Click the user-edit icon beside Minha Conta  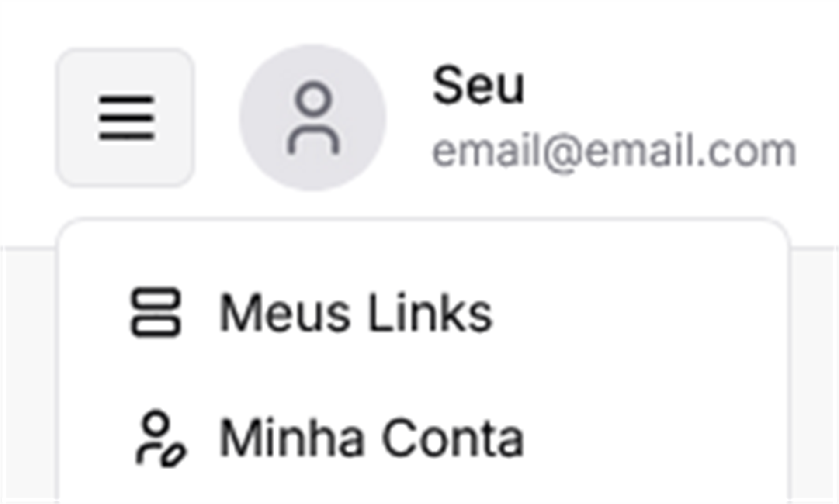pyautogui.click(x=160, y=438)
